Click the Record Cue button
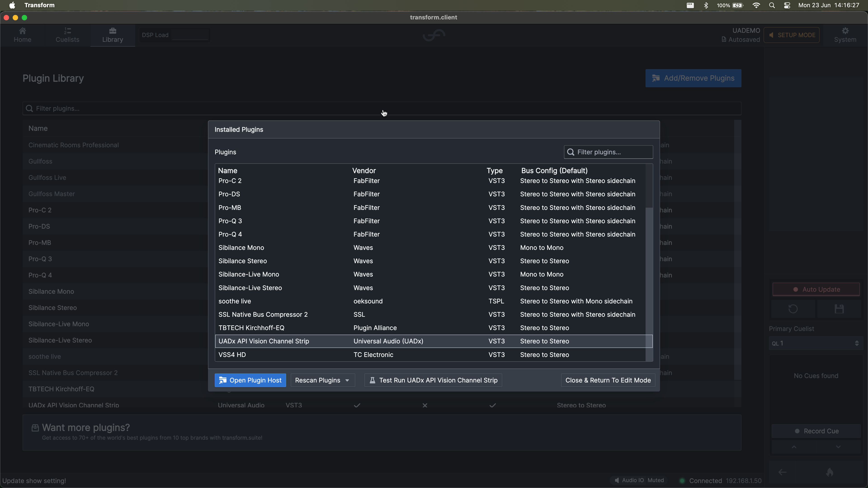This screenshot has height=488, width=868. [816, 431]
